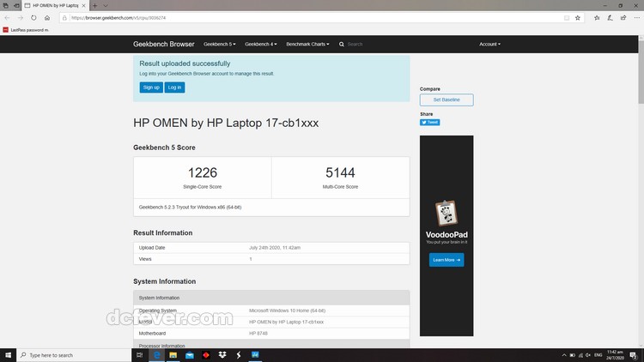Open the Favorites hub icon
The height and width of the screenshot is (362, 644).
(x=597, y=18)
